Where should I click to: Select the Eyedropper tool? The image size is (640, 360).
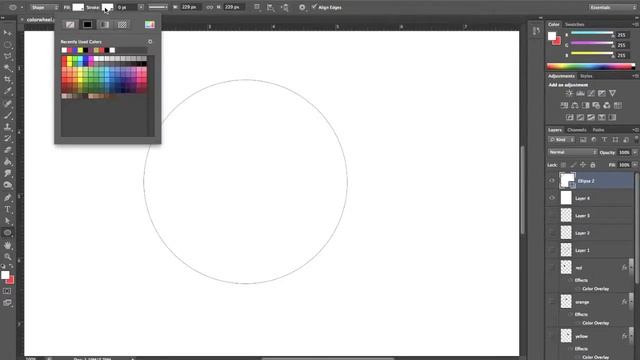7,91
